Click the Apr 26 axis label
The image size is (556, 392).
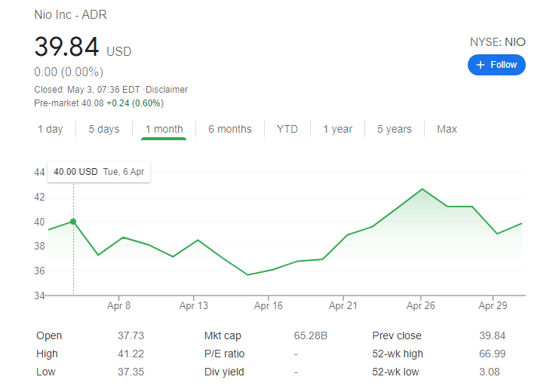click(x=420, y=305)
